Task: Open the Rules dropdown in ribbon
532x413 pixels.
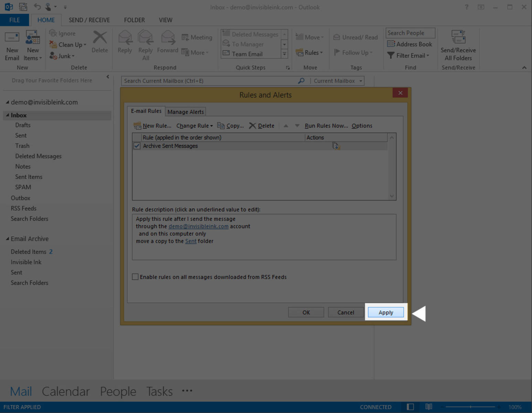Action: click(x=309, y=52)
